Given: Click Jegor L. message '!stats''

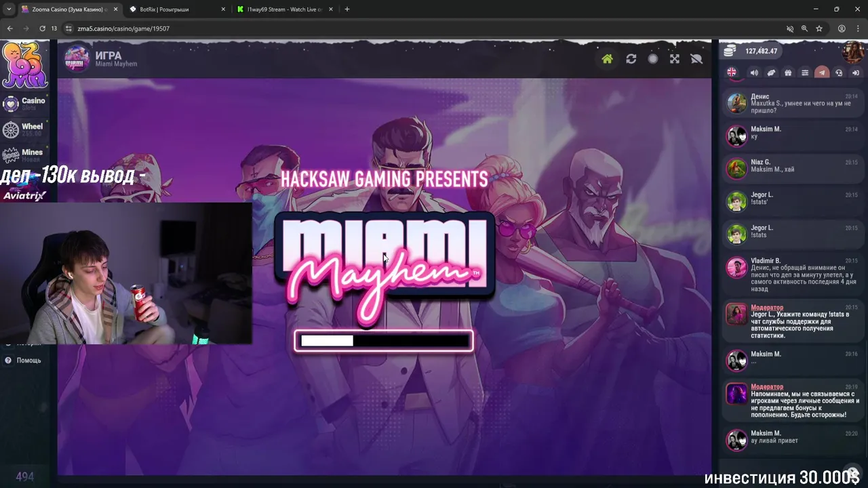Looking at the screenshot, I should (758, 203).
